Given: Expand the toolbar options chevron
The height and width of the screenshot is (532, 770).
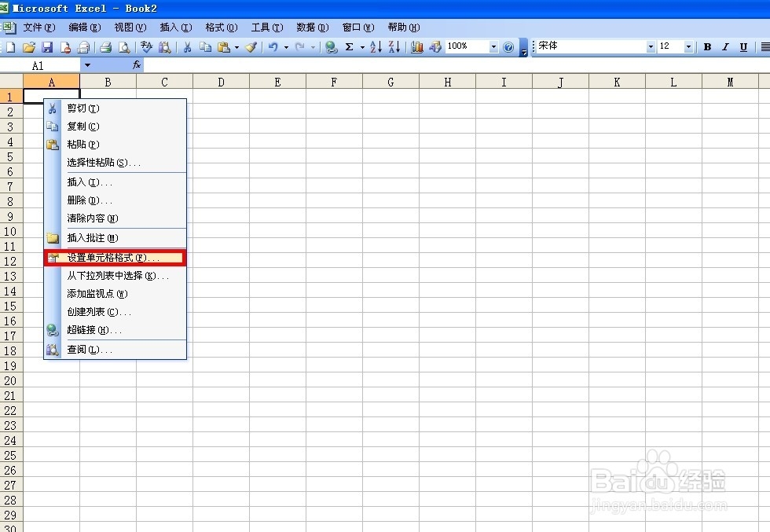Looking at the screenshot, I should (523, 48).
